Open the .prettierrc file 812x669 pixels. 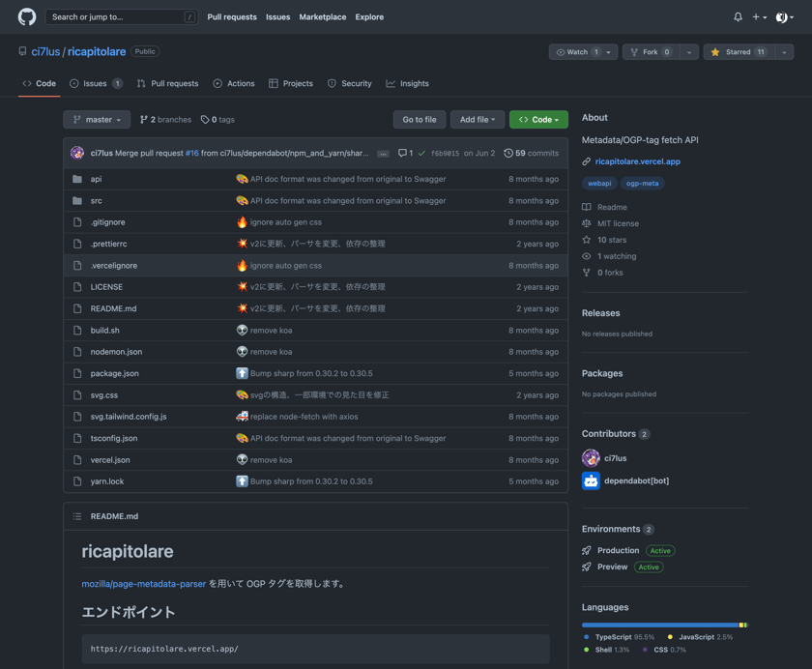108,244
